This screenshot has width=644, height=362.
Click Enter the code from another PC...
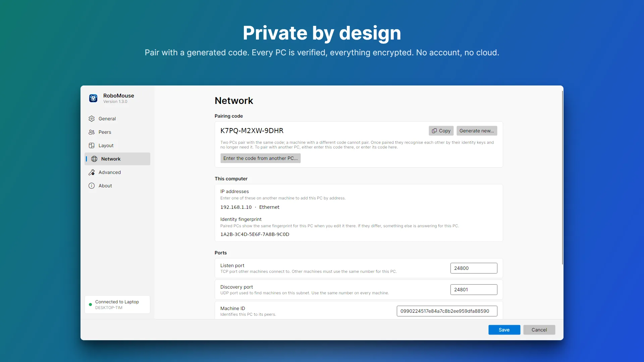(260, 158)
